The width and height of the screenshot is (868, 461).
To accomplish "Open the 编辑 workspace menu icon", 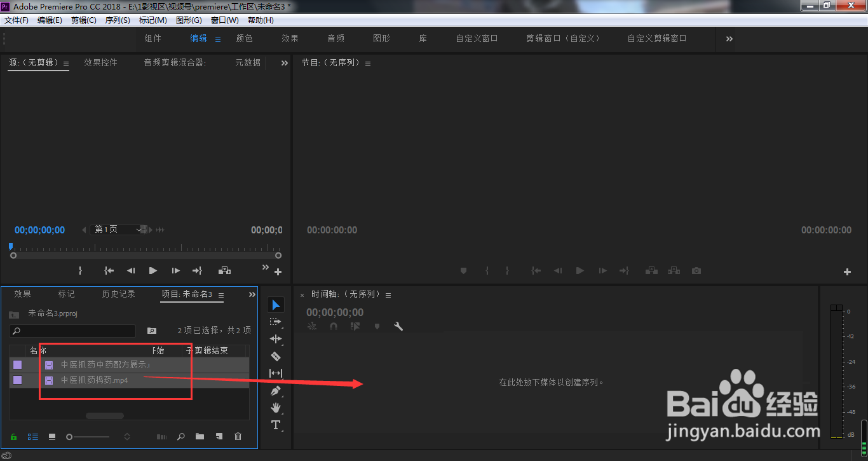I will click(218, 39).
